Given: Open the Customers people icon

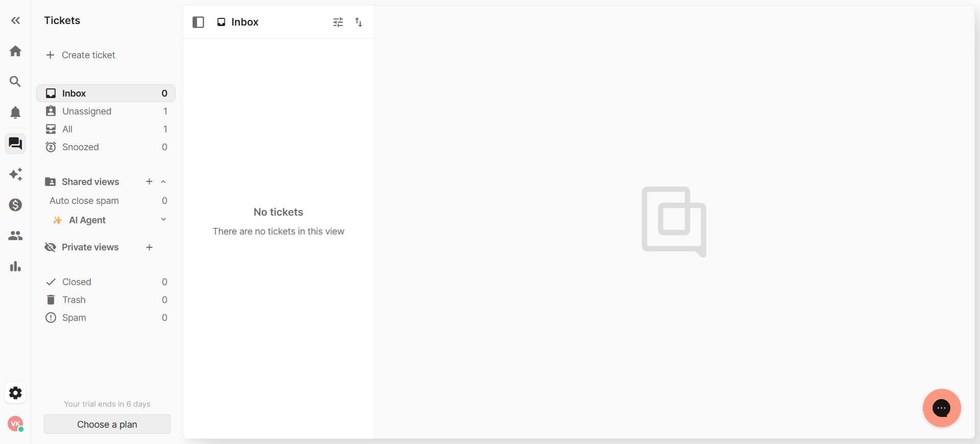Looking at the screenshot, I should (x=15, y=236).
